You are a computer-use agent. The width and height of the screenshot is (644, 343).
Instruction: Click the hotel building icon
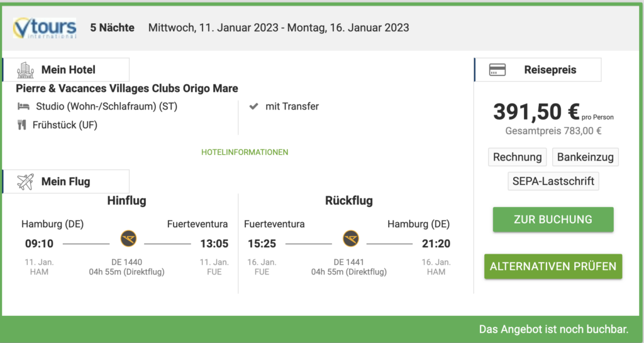pyautogui.click(x=25, y=70)
